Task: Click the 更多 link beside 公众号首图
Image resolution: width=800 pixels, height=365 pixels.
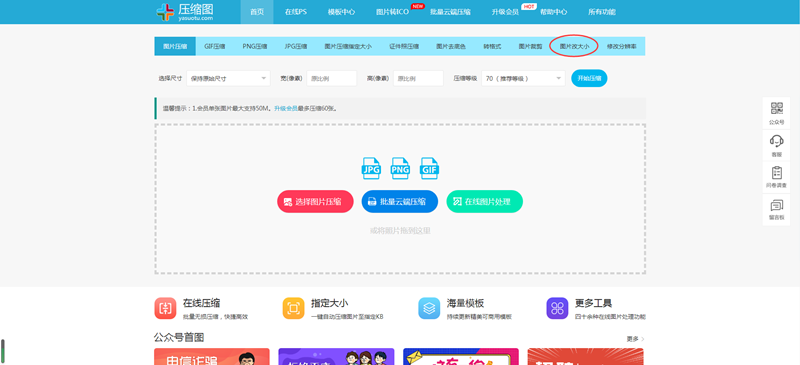Action: 636,339
